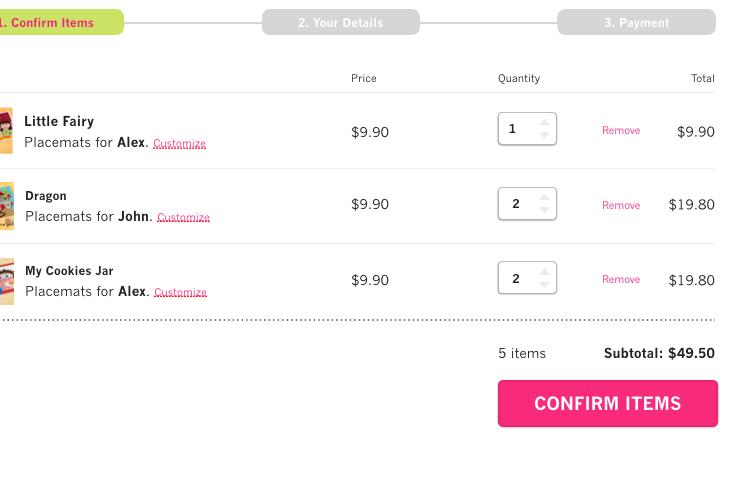
Task: Decrease Little Fairy quantity with down arrow
Action: 544,135
